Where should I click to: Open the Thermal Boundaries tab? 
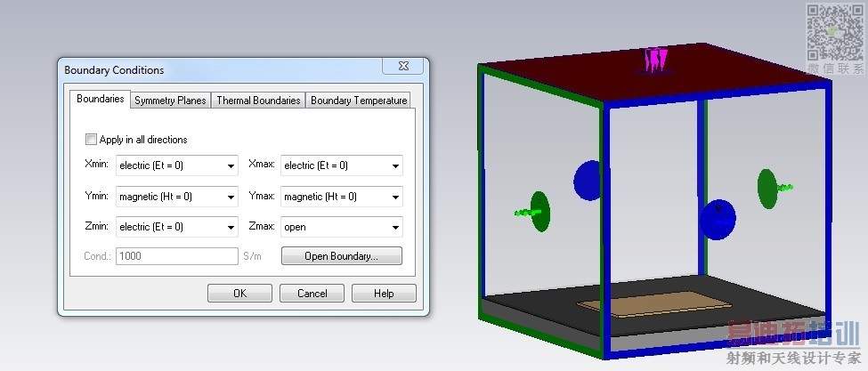(258, 100)
